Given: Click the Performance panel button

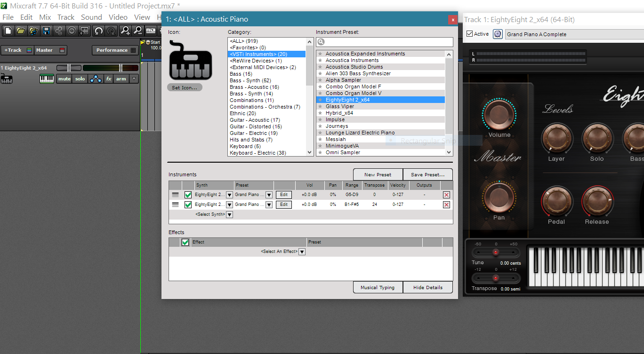Looking at the screenshot, I should coord(116,50).
